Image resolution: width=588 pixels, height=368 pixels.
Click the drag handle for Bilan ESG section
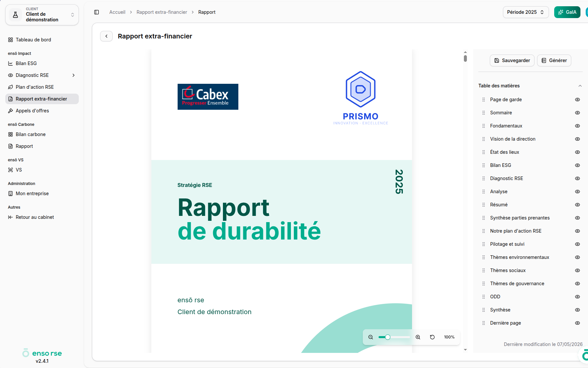tap(484, 165)
